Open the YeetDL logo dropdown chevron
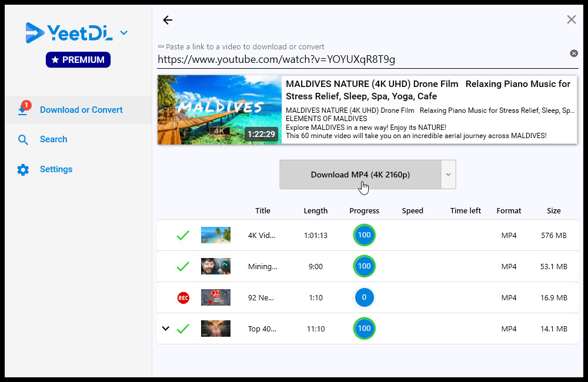This screenshot has width=588, height=382. (123, 33)
